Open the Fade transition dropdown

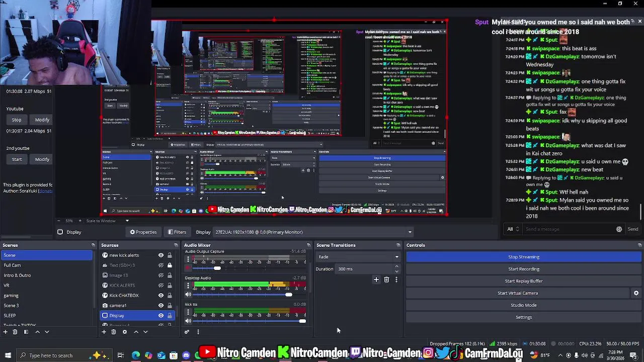click(358, 257)
